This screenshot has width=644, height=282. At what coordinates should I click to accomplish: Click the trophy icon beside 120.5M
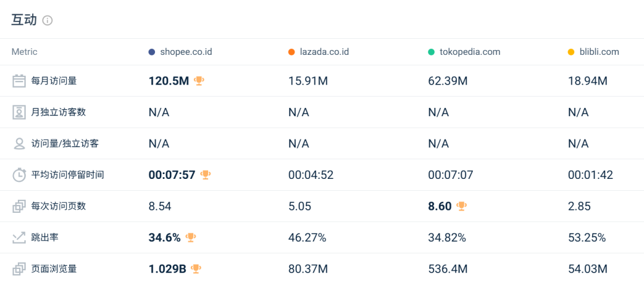(x=199, y=80)
